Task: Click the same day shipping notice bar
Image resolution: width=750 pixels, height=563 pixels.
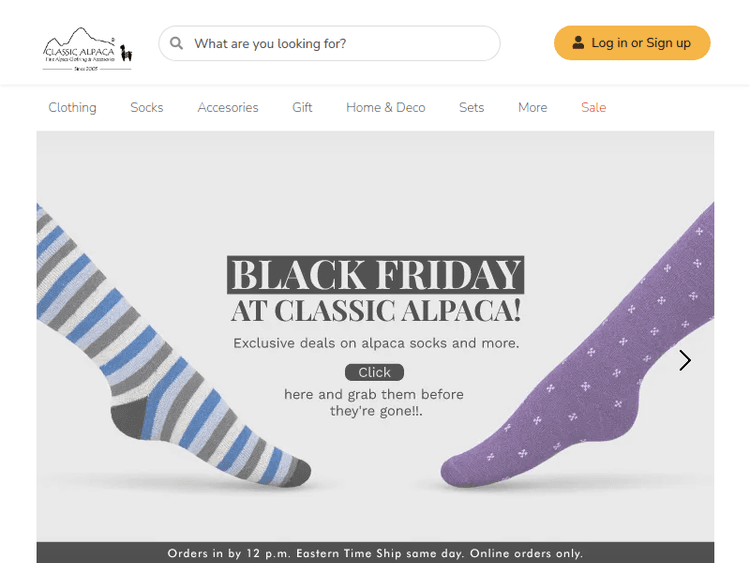Action: [x=375, y=553]
